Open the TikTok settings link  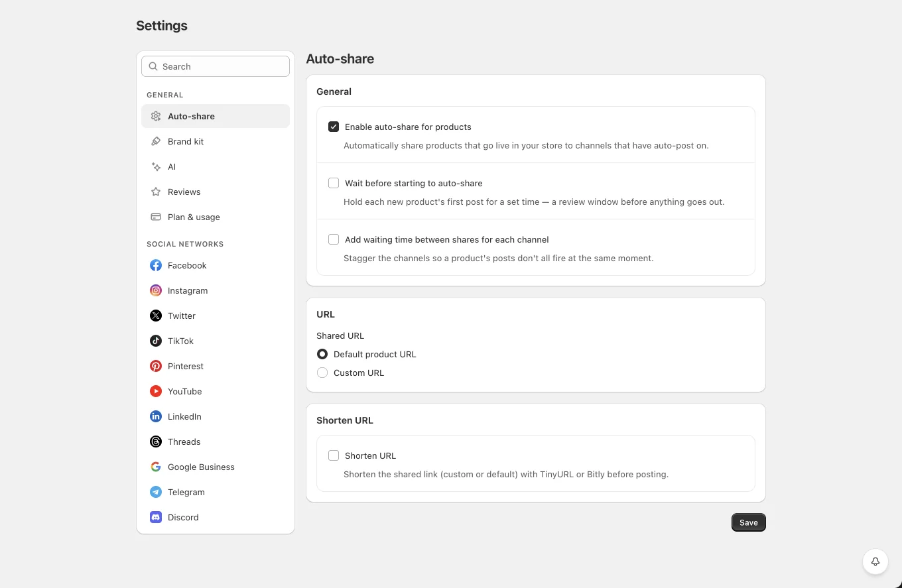(x=216, y=341)
